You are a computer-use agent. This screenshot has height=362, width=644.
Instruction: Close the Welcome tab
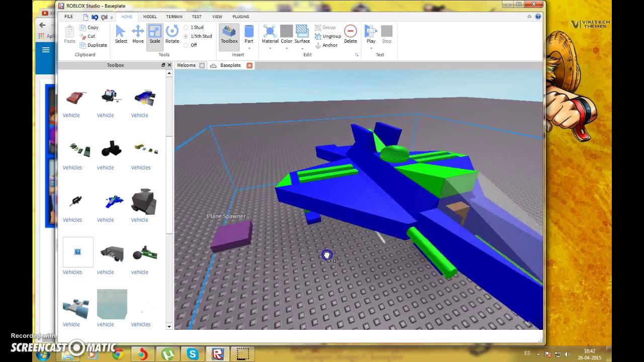tap(202, 65)
